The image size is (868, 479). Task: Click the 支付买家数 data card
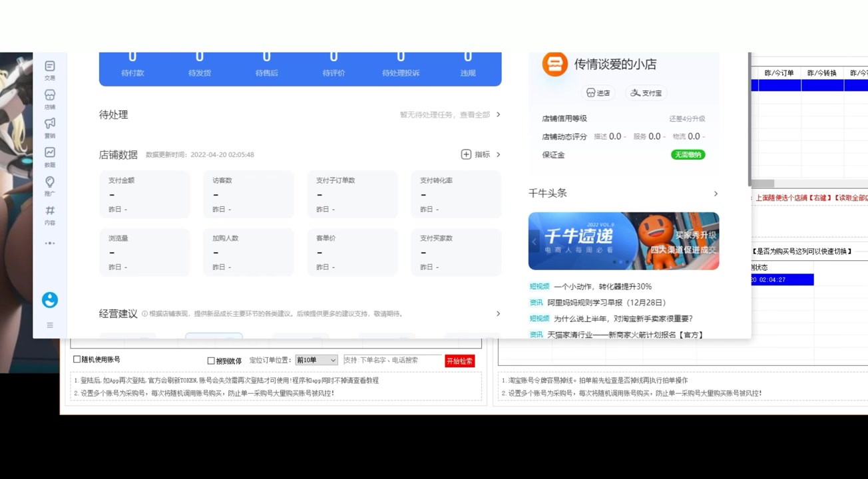456,252
